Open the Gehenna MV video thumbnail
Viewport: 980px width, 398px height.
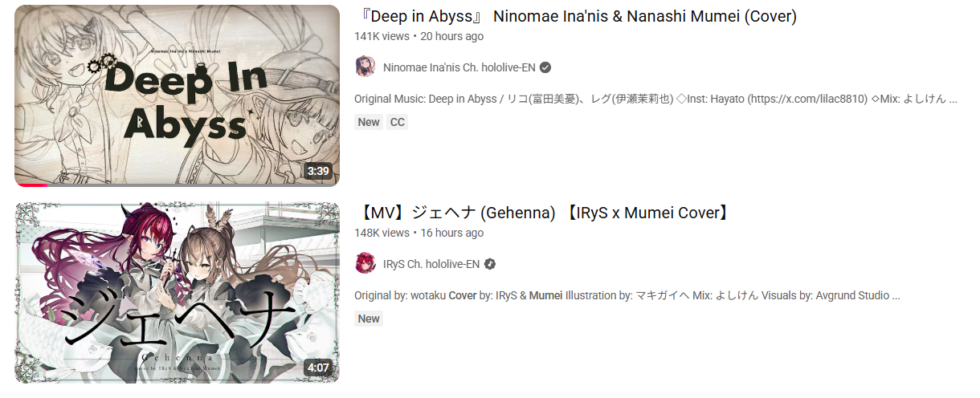point(177,292)
